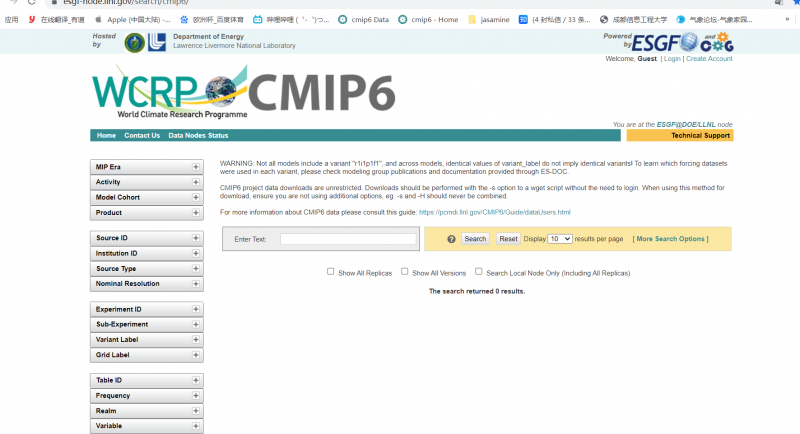
Task: Click the Enter Text search field
Action: point(348,239)
